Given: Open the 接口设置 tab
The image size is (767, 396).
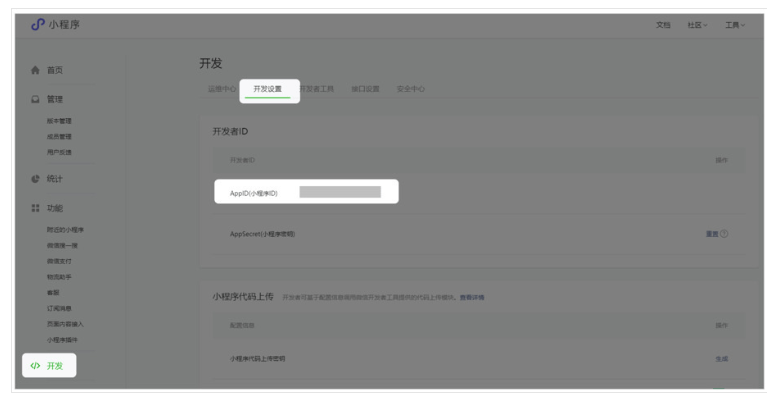Looking at the screenshot, I should [365, 89].
